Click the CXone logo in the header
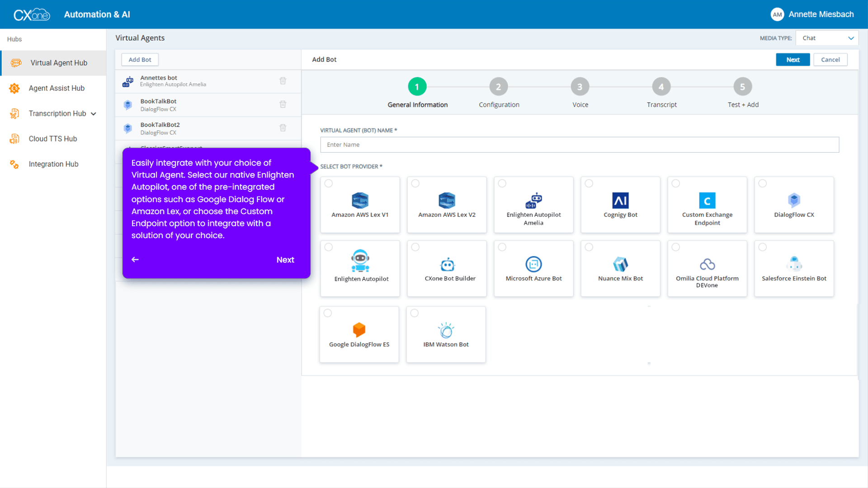868x488 pixels. click(x=32, y=14)
